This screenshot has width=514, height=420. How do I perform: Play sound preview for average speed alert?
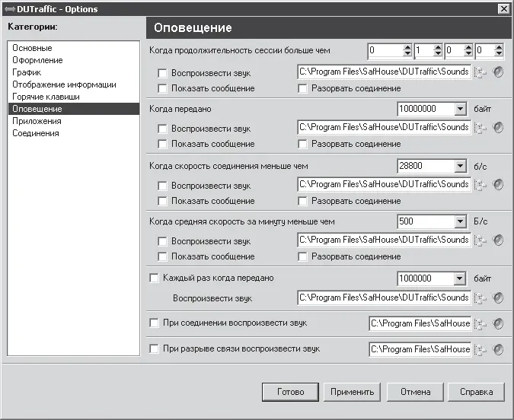tap(497, 240)
